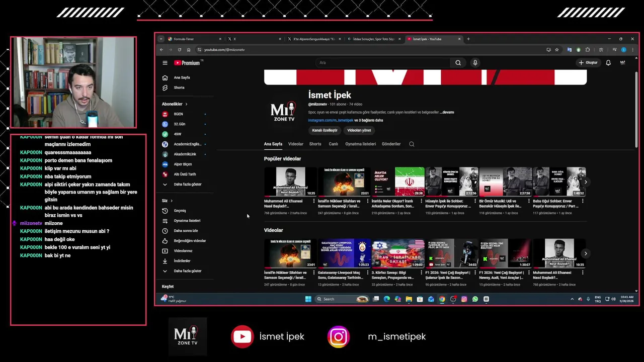Screen dimensions: 644x362
Task: Open Windows Start menu
Action: pos(308,299)
